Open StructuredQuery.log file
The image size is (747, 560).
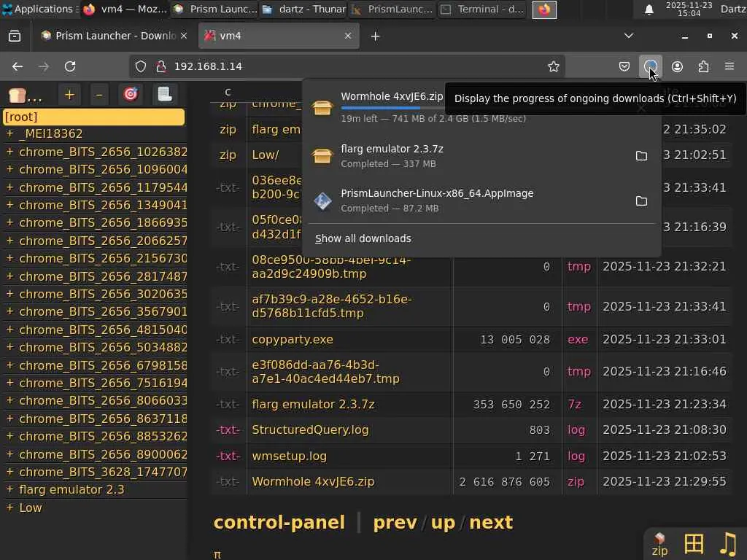tap(310, 430)
